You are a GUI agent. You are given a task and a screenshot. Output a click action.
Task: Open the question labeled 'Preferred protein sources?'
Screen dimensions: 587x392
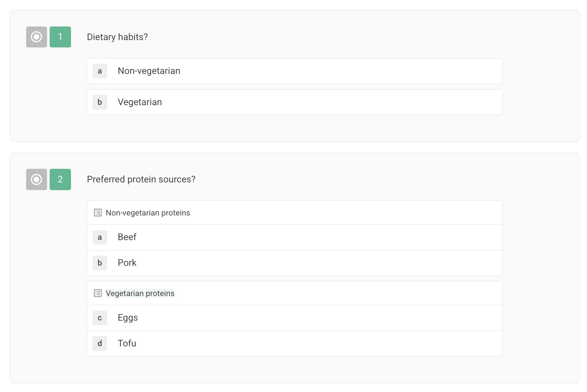(x=141, y=179)
